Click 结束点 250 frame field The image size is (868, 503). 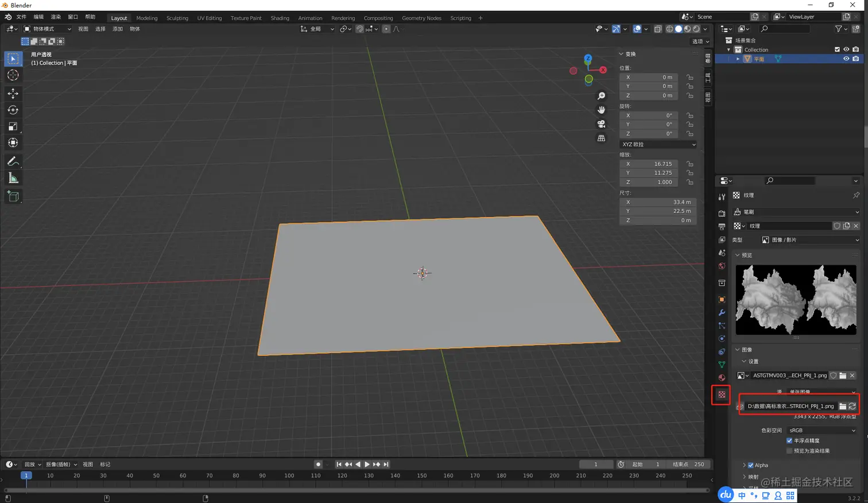(689, 464)
